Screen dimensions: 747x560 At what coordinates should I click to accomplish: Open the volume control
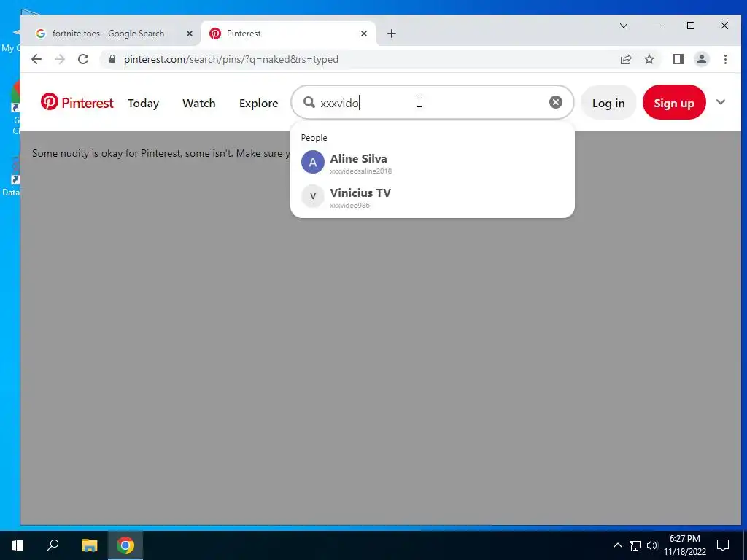pos(652,545)
